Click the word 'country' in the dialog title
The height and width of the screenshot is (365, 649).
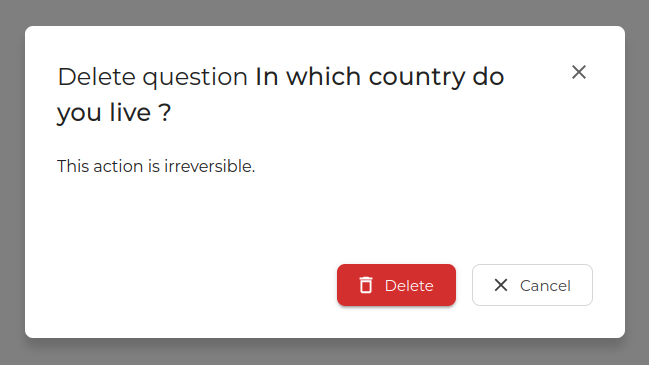(417, 78)
